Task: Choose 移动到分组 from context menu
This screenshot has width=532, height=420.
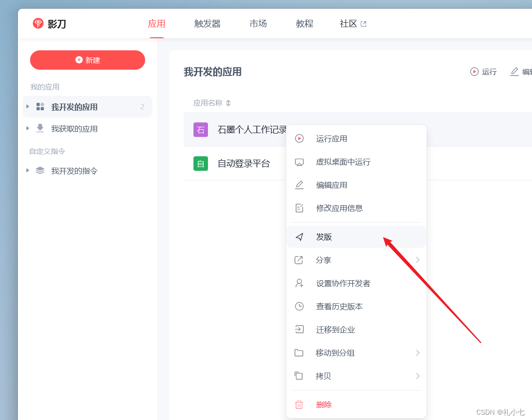Action: click(356, 353)
